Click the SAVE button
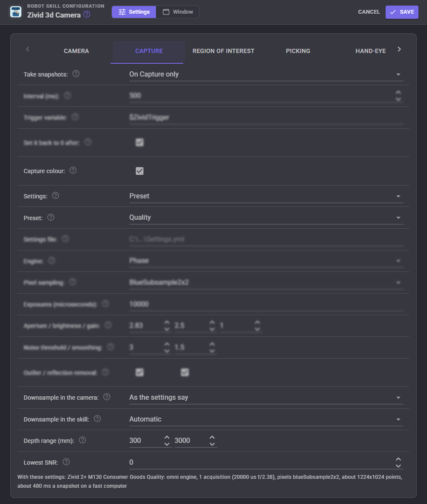427x504 pixels. [x=402, y=12]
